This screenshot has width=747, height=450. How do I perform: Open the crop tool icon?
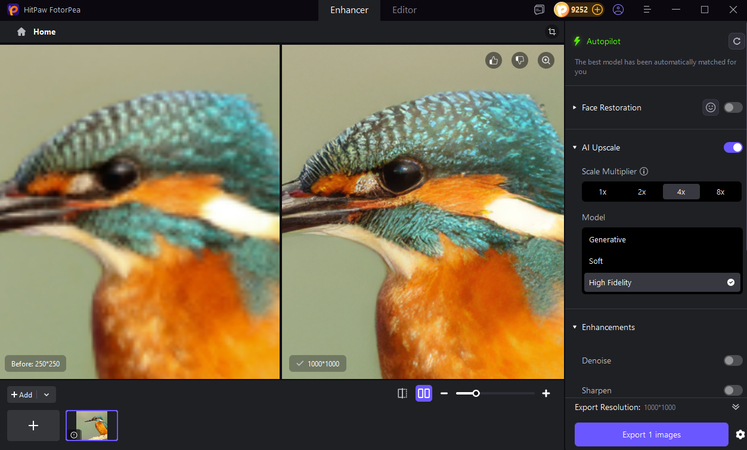(x=552, y=31)
